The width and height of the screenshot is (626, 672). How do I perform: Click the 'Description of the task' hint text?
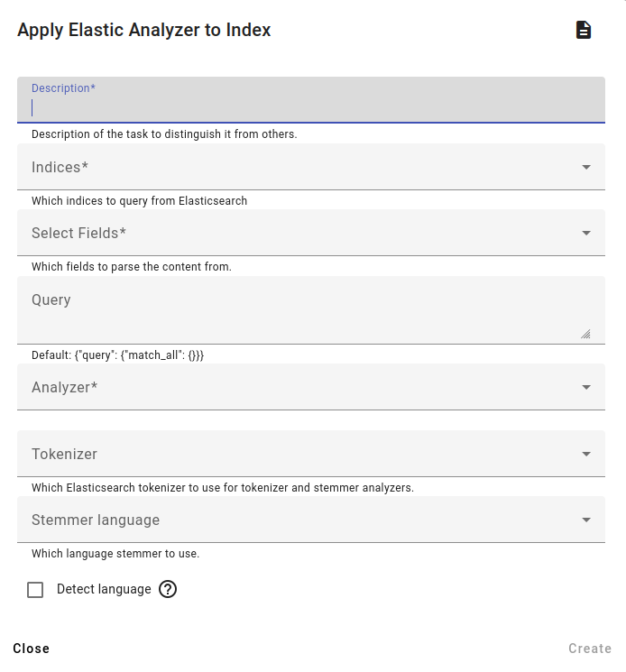pos(164,134)
